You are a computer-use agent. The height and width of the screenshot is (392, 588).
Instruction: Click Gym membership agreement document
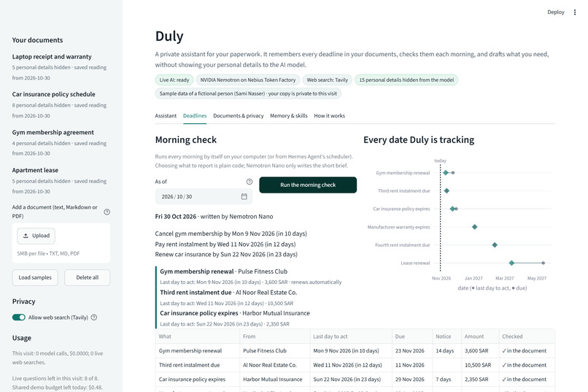(53, 132)
